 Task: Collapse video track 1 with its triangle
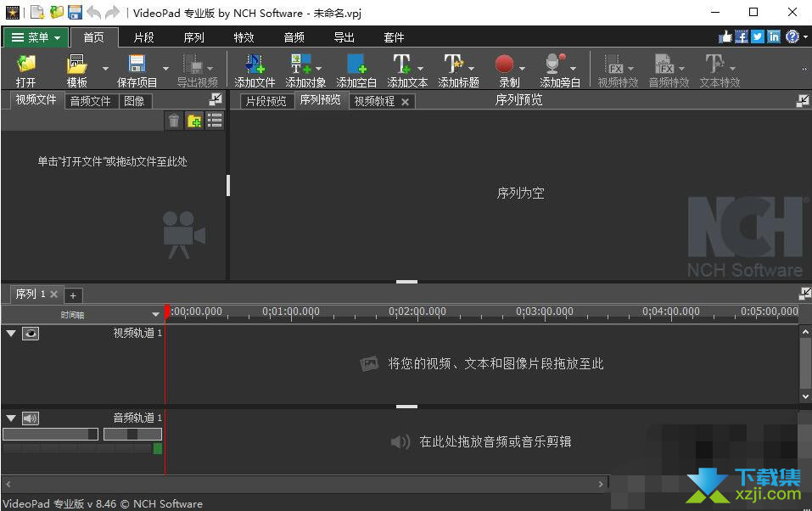[11, 334]
